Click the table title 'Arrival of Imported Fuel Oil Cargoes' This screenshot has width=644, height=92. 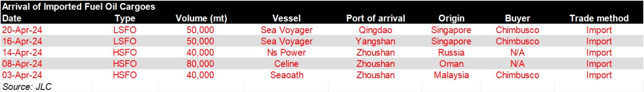tap(79, 7)
